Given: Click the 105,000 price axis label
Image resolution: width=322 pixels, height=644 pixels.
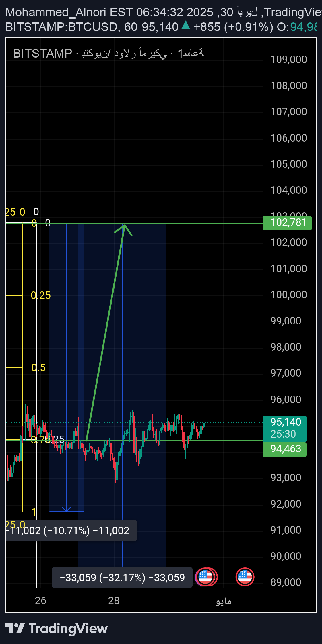Looking at the screenshot, I should (x=289, y=164).
